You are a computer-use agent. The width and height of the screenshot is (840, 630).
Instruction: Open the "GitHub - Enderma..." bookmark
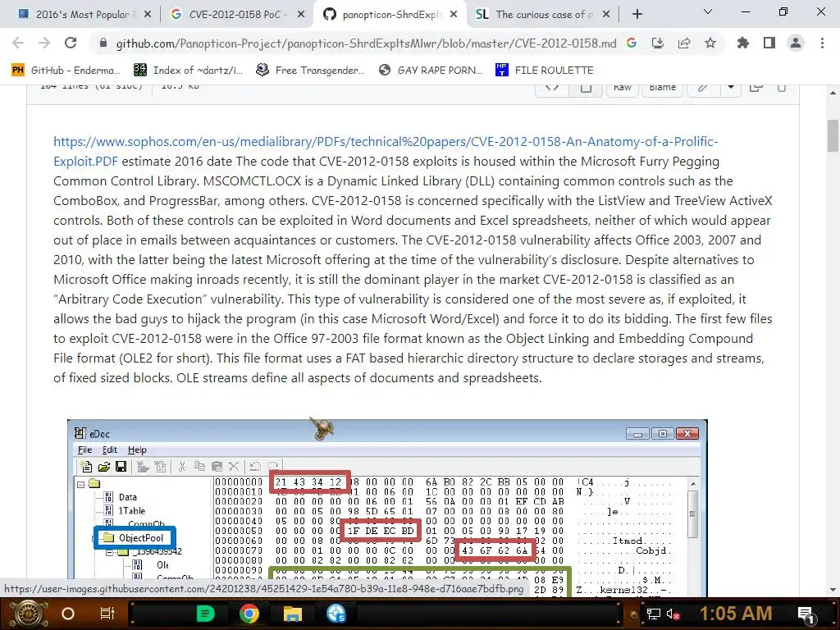pyautogui.click(x=66, y=71)
